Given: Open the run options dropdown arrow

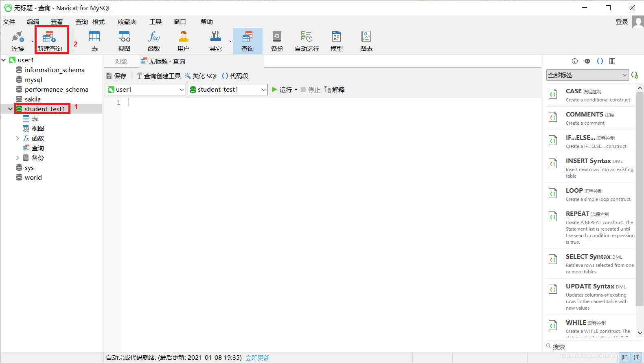Looking at the screenshot, I should click(x=296, y=90).
